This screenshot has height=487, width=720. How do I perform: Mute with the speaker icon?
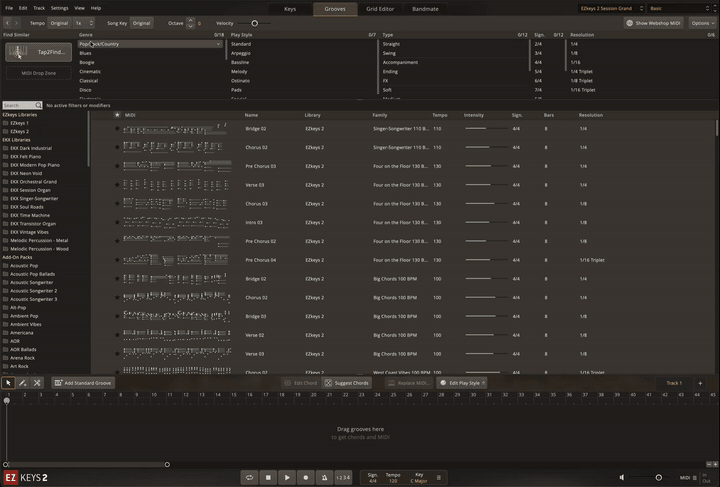pyautogui.click(x=622, y=477)
